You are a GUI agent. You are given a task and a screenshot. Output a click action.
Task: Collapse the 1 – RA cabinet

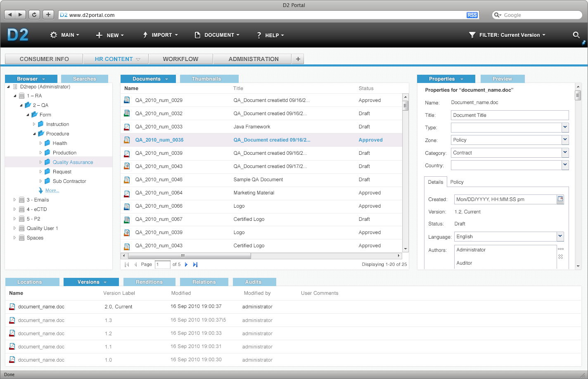pos(14,96)
